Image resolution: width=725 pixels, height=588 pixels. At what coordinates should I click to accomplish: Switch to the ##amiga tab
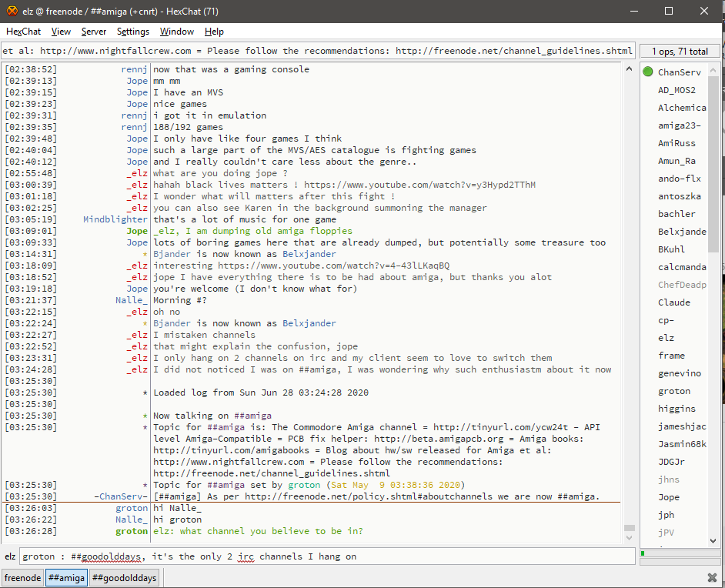click(67, 578)
